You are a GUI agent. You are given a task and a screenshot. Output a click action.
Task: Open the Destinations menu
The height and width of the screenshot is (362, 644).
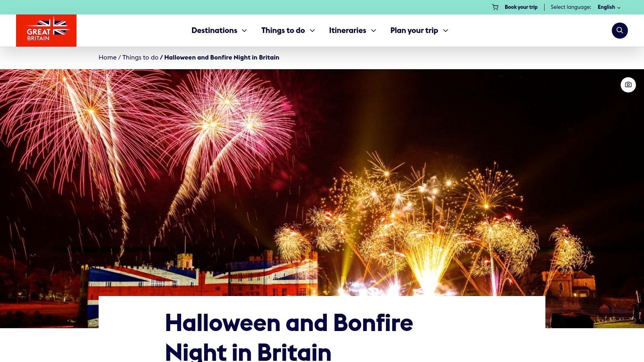pos(214,31)
